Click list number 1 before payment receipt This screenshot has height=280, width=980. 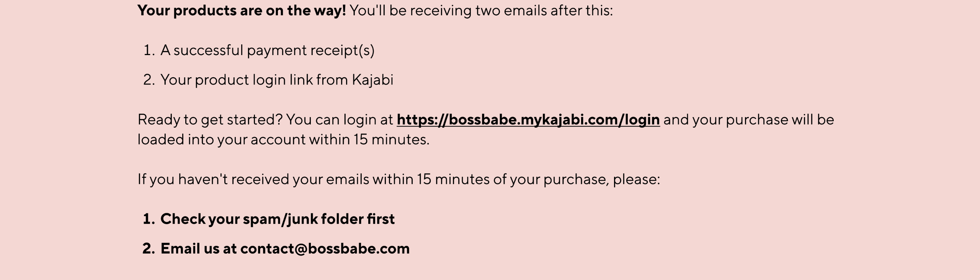click(x=149, y=50)
